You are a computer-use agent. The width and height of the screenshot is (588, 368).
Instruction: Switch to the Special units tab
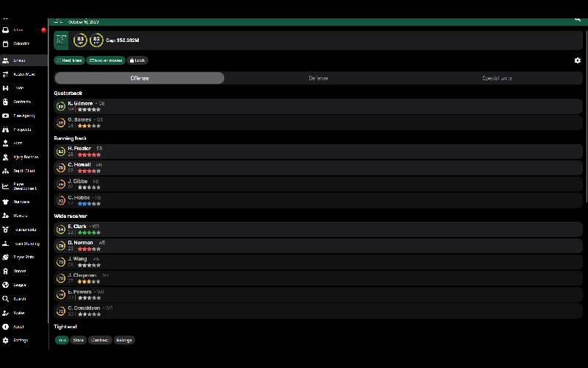tap(497, 78)
